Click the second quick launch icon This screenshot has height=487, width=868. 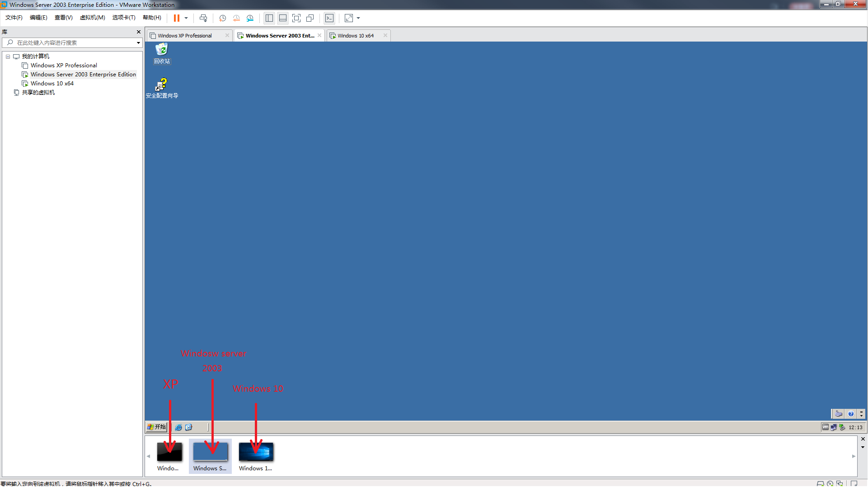pos(188,427)
